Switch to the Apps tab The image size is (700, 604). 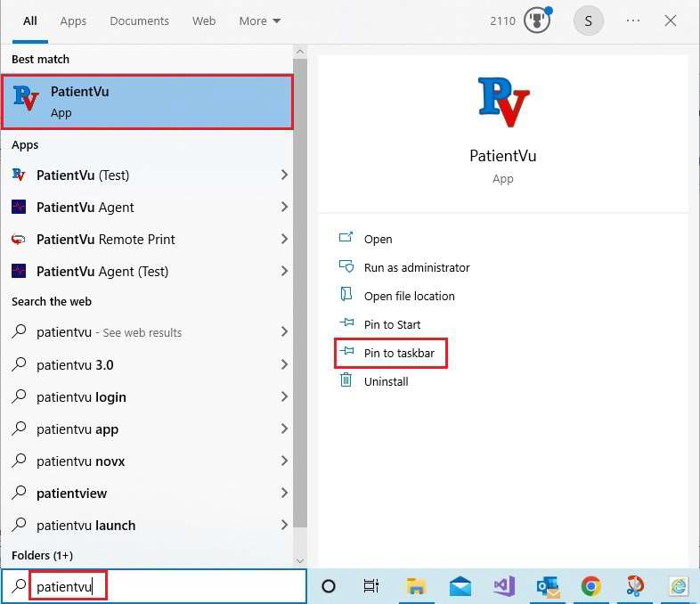click(x=73, y=21)
